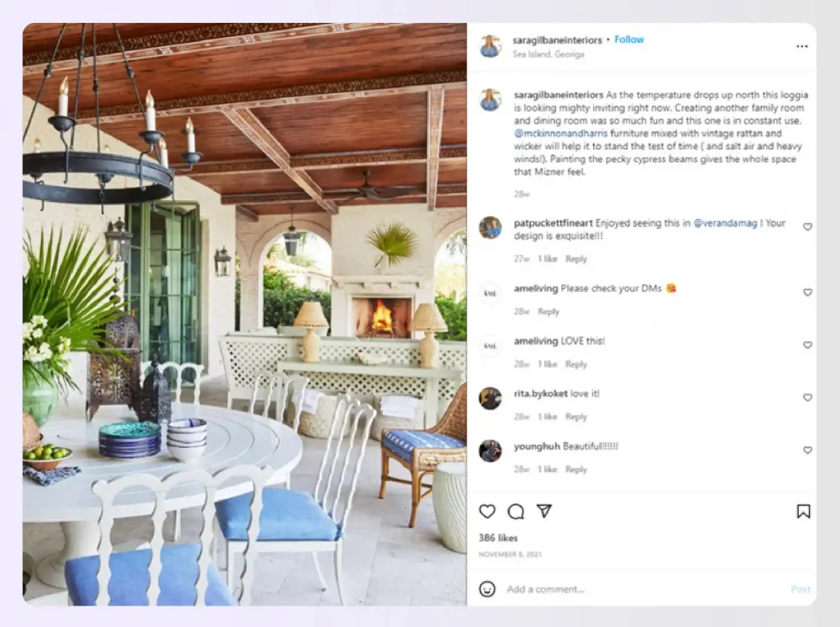Reply to younghuh's comment
The image size is (840, 627).
click(x=576, y=469)
